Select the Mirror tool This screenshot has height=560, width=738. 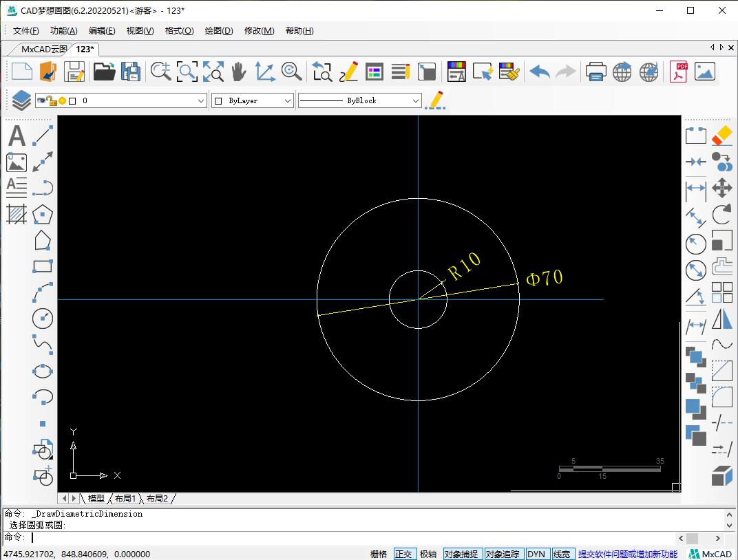coord(721,319)
